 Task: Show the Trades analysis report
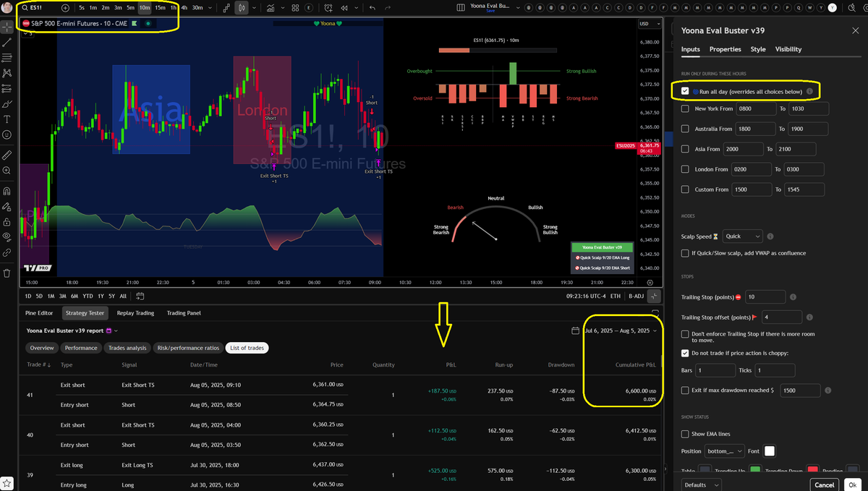coord(127,348)
